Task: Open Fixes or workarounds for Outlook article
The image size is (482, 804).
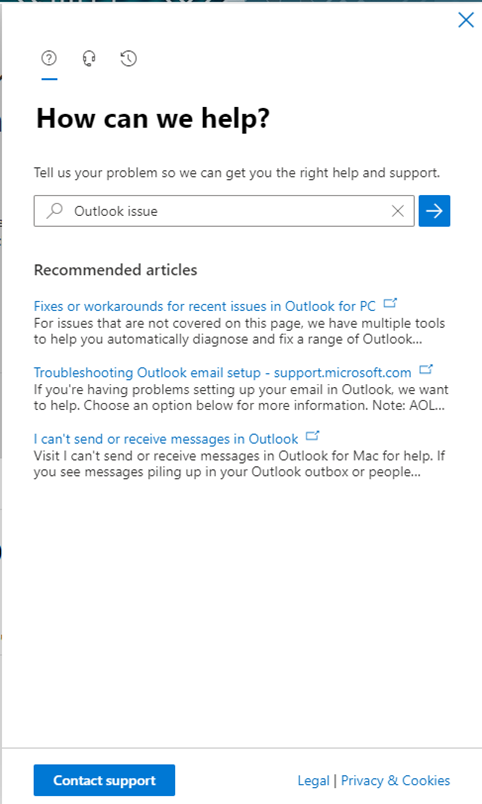Action: coord(205,306)
